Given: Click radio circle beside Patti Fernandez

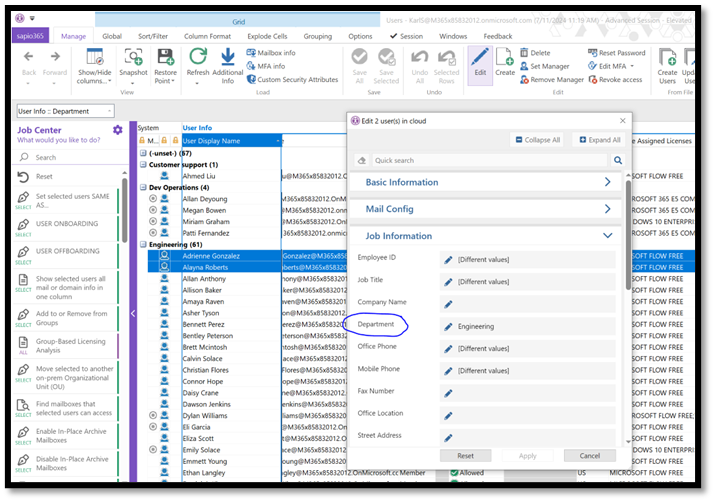Looking at the screenshot, I should pyautogui.click(x=153, y=233).
